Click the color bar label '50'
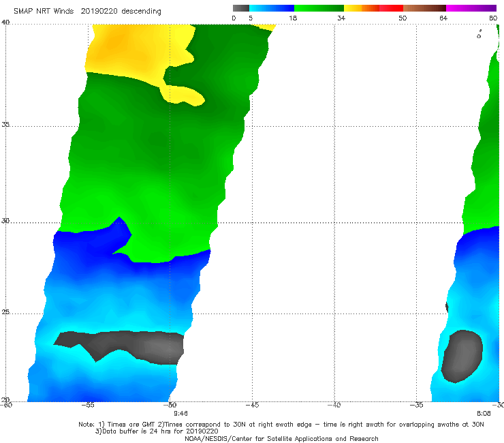This screenshot has height=443, width=504. pos(403,18)
